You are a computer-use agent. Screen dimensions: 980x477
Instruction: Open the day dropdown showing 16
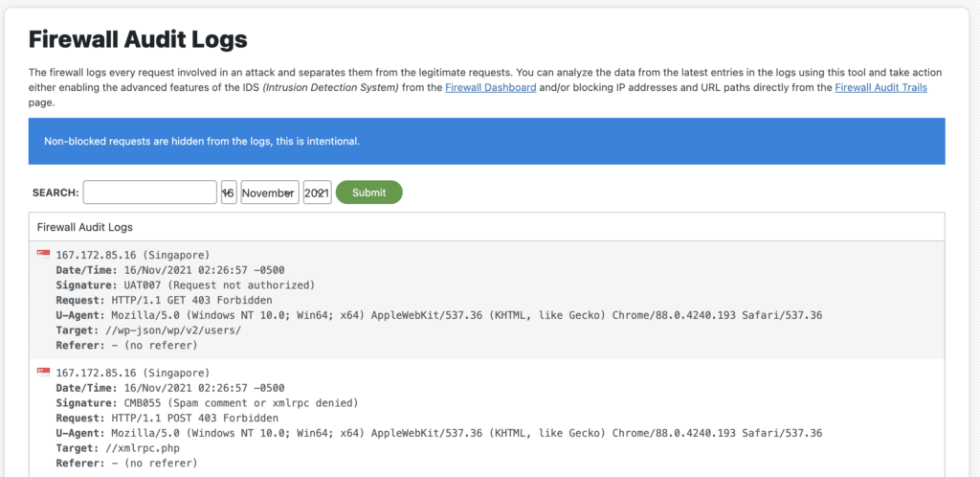229,193
